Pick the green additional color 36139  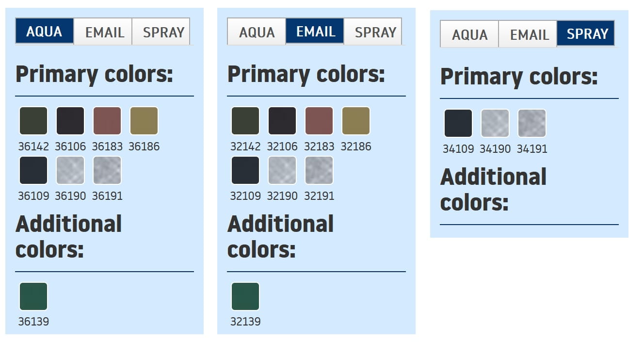tap(33, 296)
